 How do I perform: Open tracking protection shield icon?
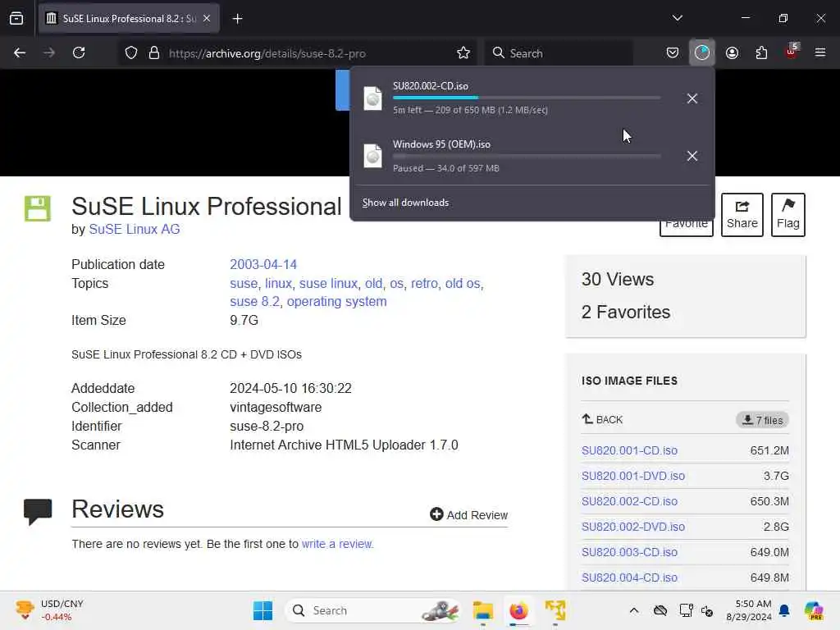point(130,53)
